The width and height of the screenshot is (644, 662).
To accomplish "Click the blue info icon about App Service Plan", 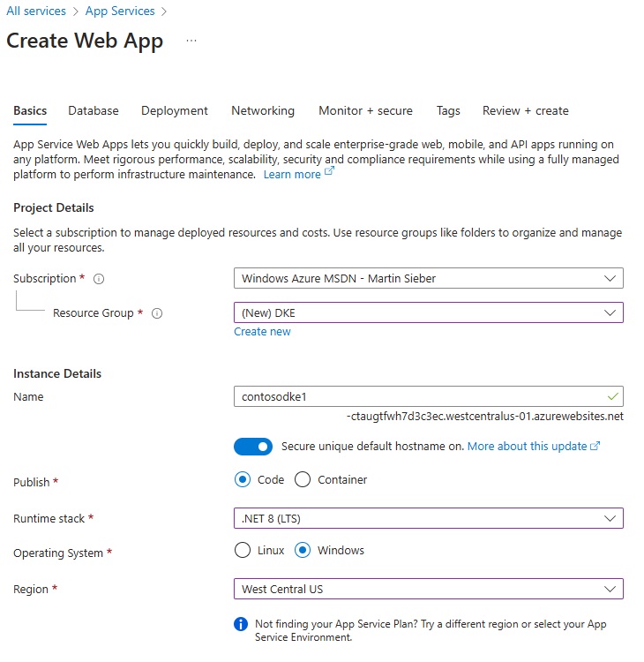I will [241, 624].
